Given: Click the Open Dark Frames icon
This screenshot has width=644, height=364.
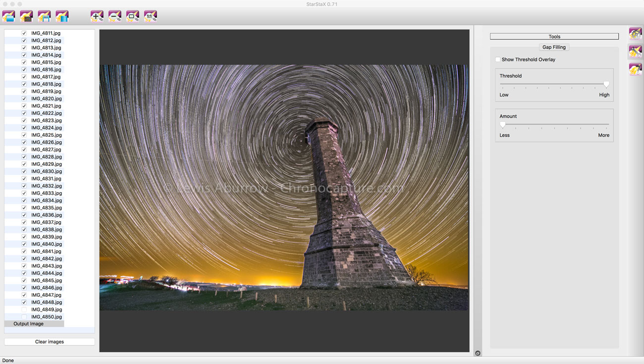Looking at the screenshot, I should click(x=26, y=16).
